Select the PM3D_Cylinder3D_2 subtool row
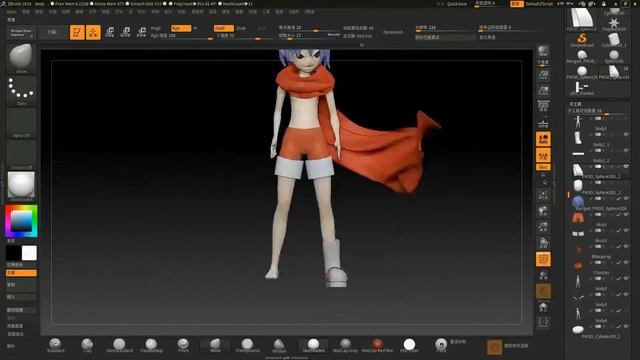 pyautogui.click(x=598, y=330)
